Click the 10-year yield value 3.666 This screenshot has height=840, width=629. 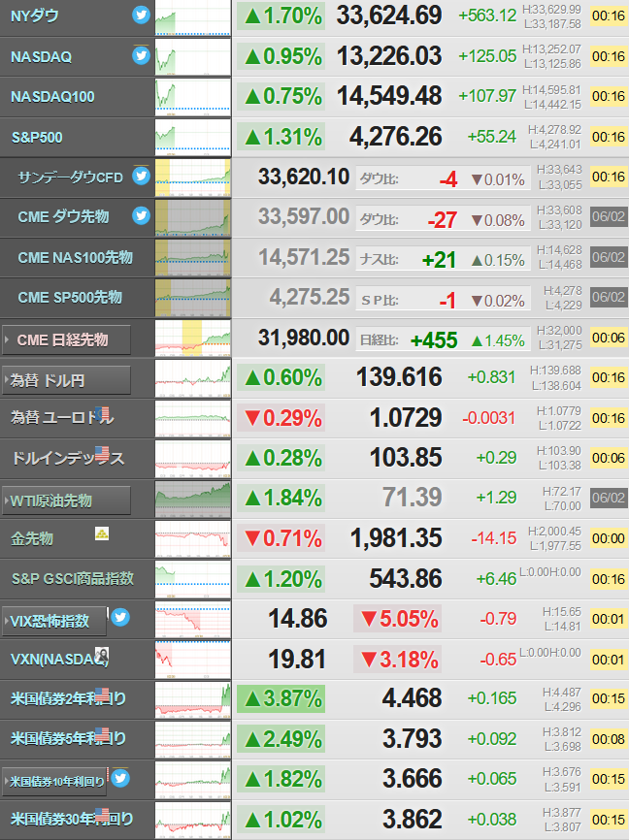413,778
